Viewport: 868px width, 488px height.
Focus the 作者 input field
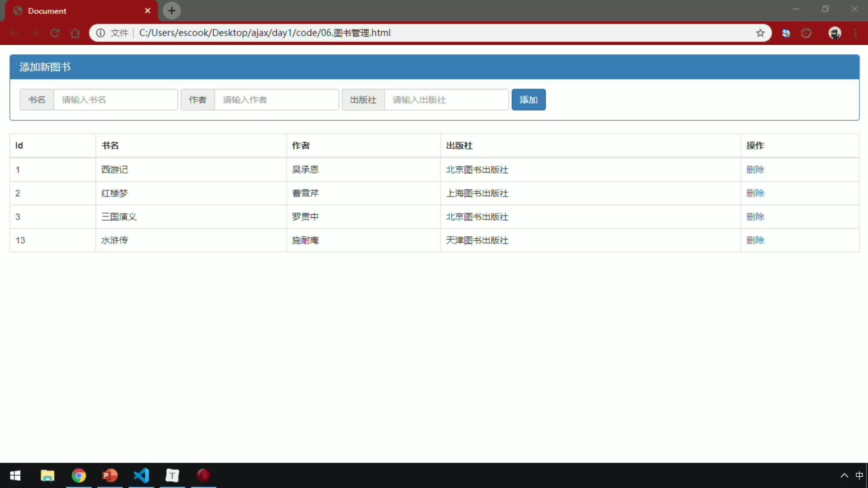point(277,100)
